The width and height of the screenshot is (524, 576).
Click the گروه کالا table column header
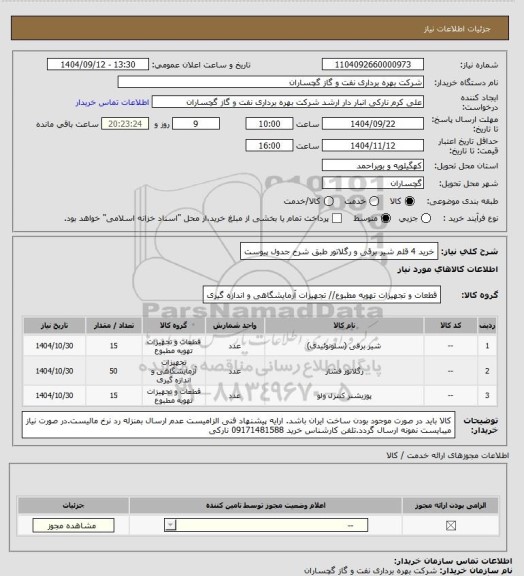(x=173, y=325)
